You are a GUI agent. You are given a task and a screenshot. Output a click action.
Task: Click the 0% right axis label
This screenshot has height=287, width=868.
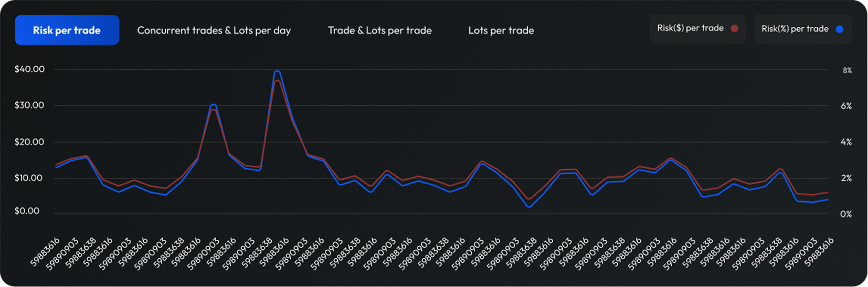coord(846,214)
